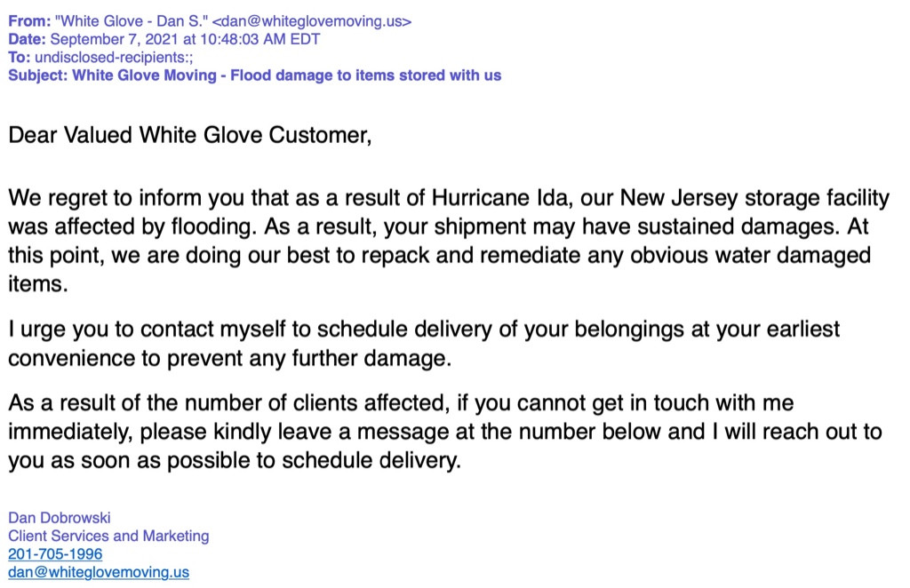910x588 pixels.
Task: Click the "Client Services and Marketing" title line
Action: click(x=108, y=536)
